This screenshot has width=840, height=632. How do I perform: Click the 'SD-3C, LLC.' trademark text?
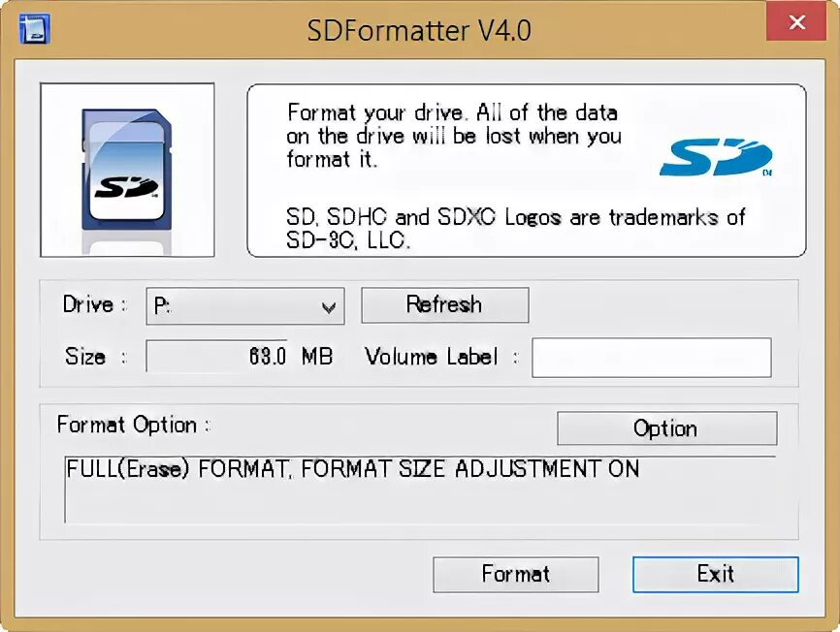[x=348, y=240]
